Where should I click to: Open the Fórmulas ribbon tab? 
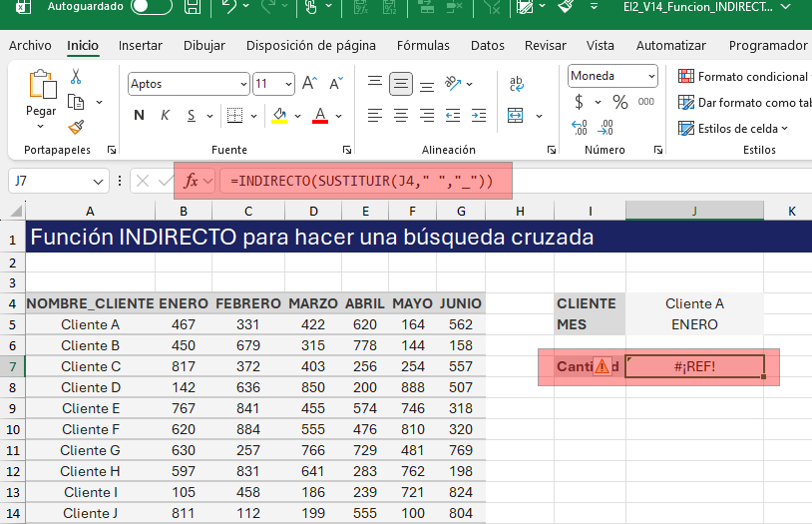423,45
